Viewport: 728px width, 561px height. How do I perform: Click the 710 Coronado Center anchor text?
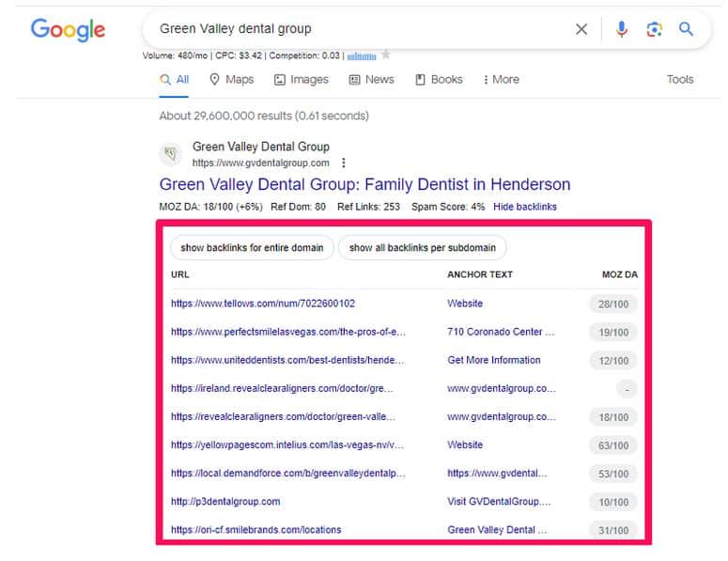pos(501,332)
